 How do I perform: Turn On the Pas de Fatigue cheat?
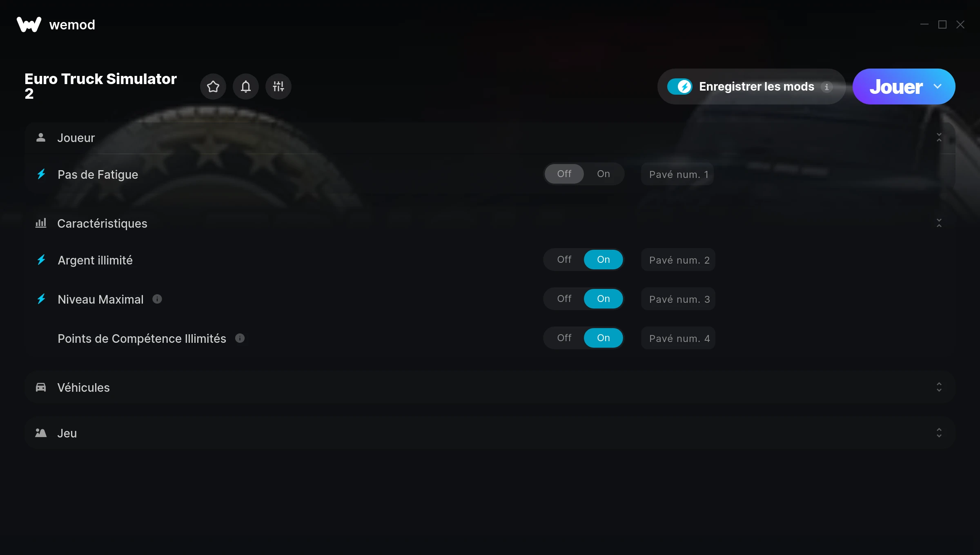tap(604, 174)
